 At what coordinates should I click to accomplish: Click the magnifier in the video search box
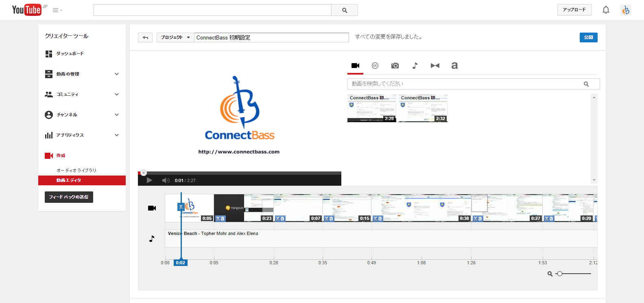point(586,84)
